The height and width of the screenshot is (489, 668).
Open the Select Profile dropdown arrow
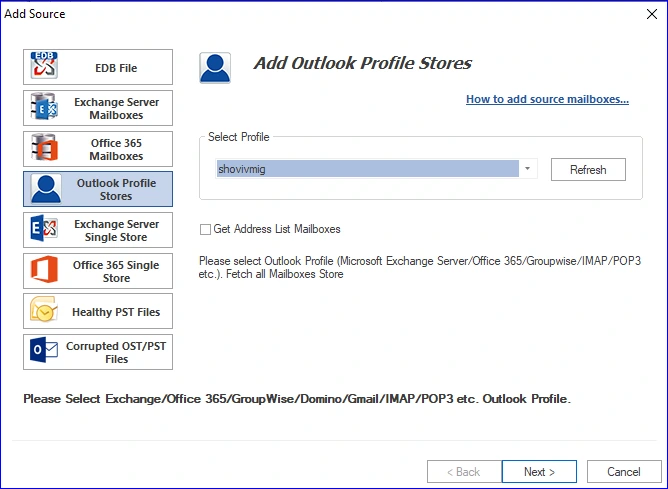click(527, 169)
